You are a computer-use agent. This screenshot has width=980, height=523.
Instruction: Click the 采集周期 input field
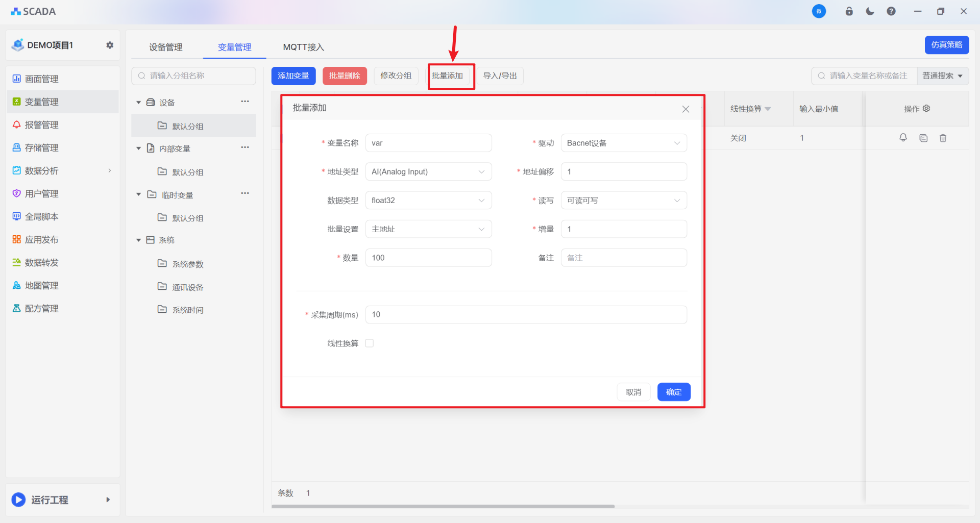point(526,315)
